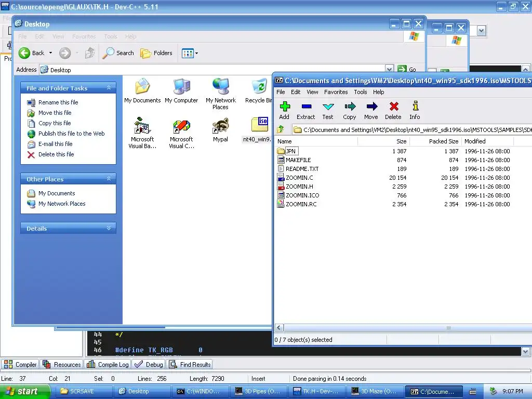Select the Recycle Bin icon
The height and width of the screenshot is (399, 532).
[259, 90]
